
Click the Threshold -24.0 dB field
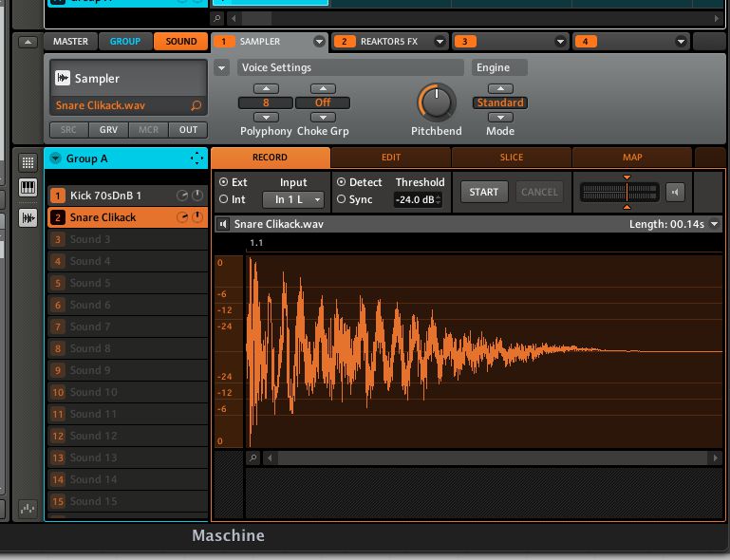click(x=418, y=199)
